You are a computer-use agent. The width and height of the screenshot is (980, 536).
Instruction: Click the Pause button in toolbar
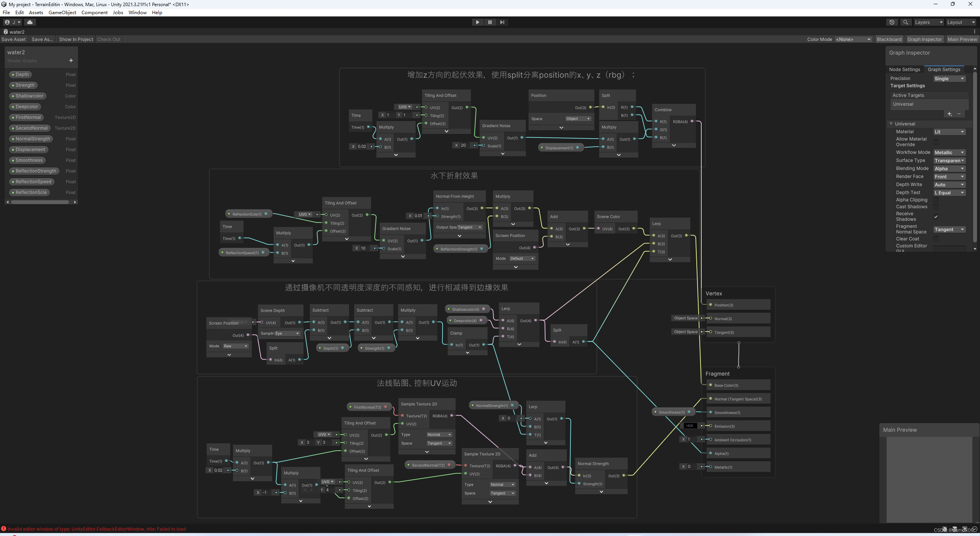[490, 22]
